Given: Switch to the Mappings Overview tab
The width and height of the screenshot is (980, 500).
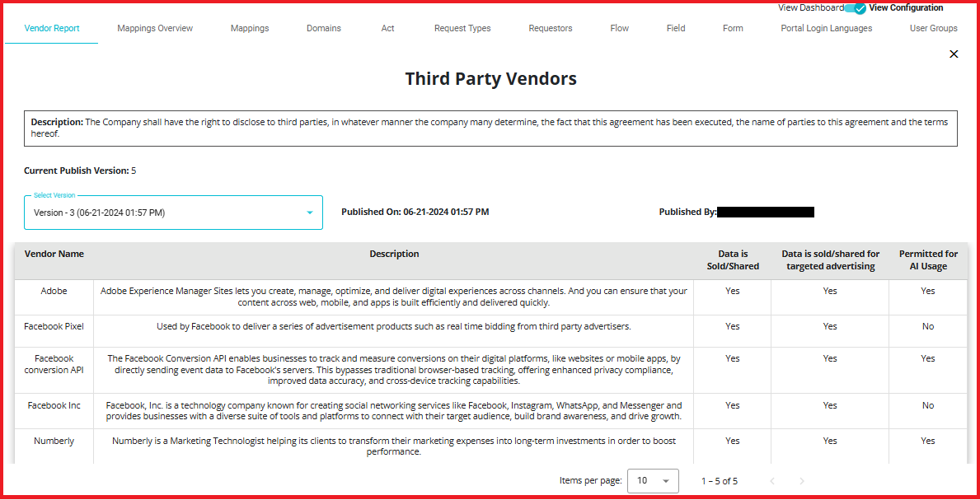Looking at the screenshot, I should pyautogui.click(x=155, y=28).
